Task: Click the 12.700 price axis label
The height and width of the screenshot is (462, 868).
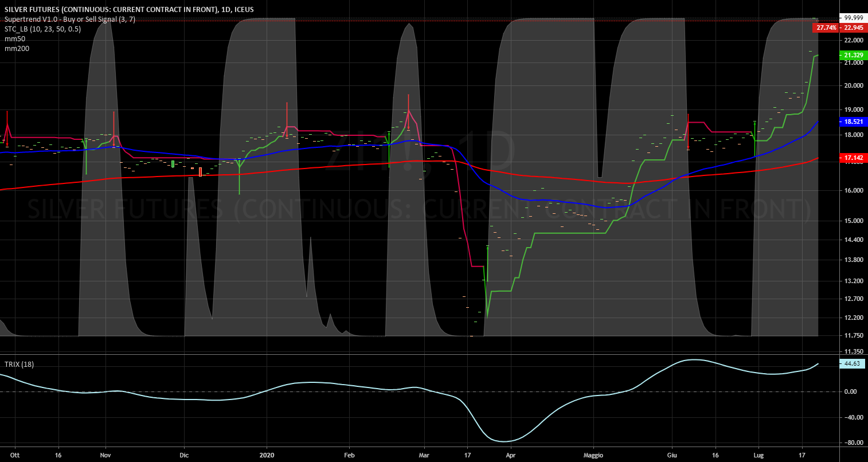Action: [853, 299]
